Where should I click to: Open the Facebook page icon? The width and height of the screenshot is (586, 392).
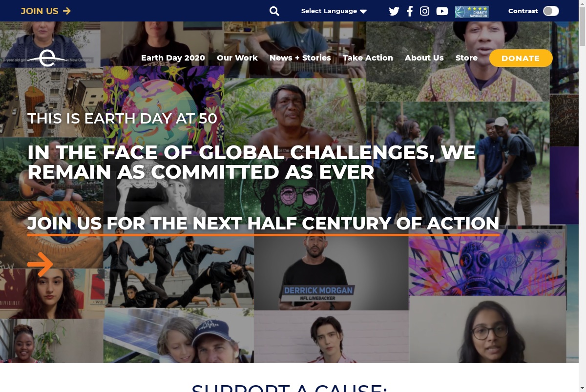410,11
